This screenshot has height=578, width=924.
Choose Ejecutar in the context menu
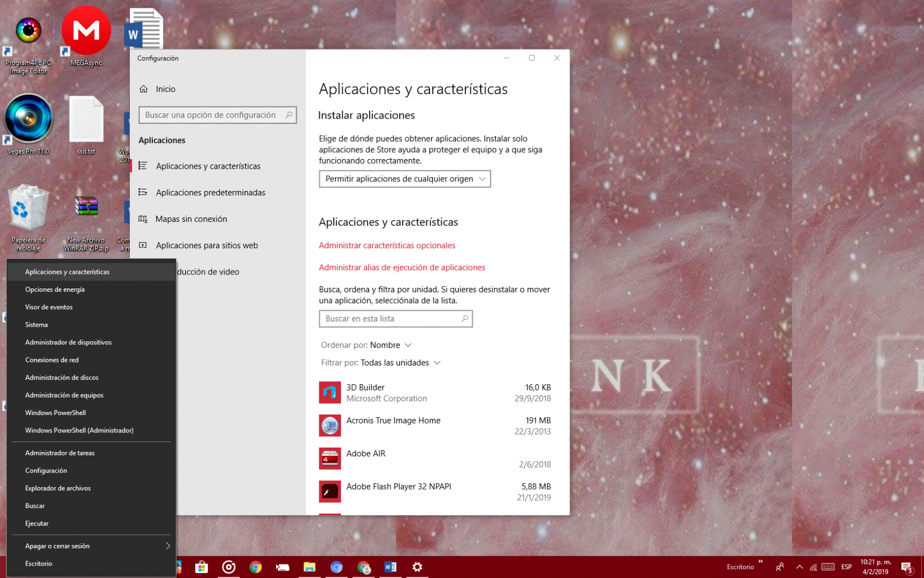tap(91, 524)
